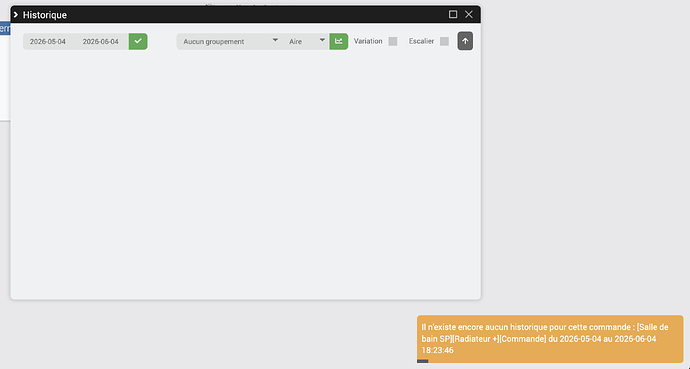690x369 pixels.
Task: Click the chevron icon beside Historique title
Action: click(x=16, y=15)
